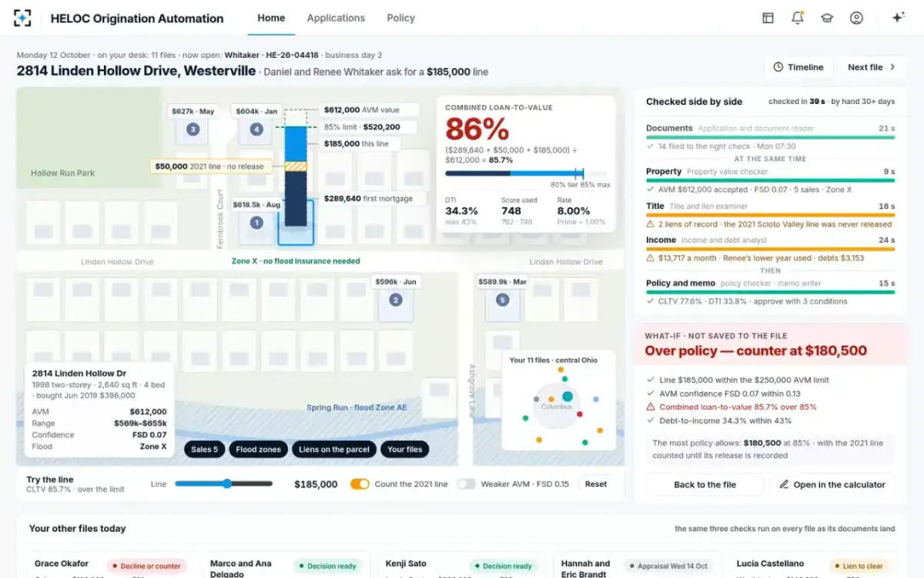
Task: Open the layout panel icon
Action: pyautogui.click(x=768, y=18)
